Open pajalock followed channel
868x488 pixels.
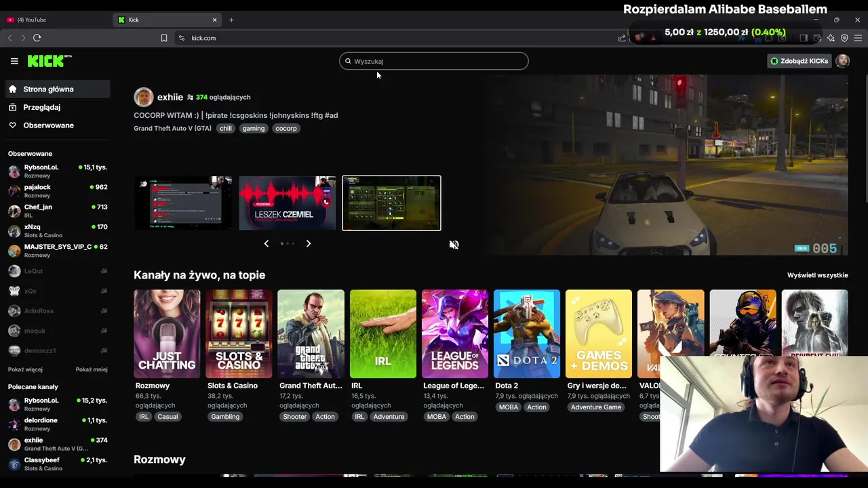tap(58, 191)
